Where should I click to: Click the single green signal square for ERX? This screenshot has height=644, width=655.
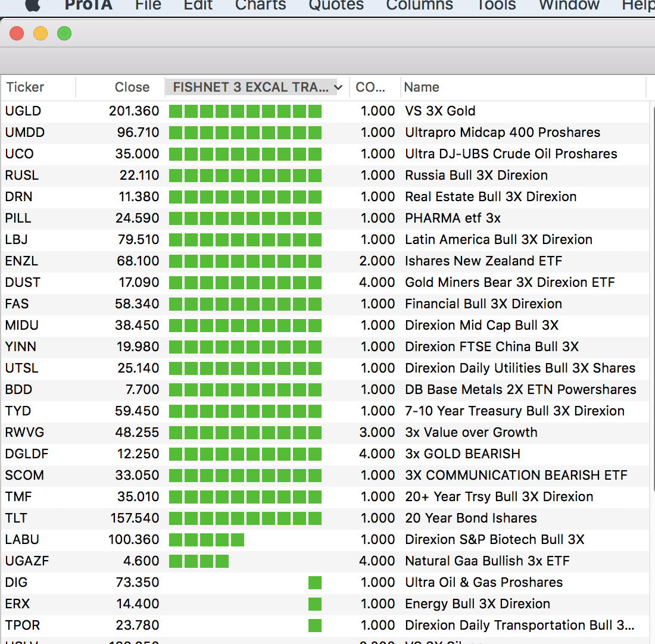(x=315, y=604)
